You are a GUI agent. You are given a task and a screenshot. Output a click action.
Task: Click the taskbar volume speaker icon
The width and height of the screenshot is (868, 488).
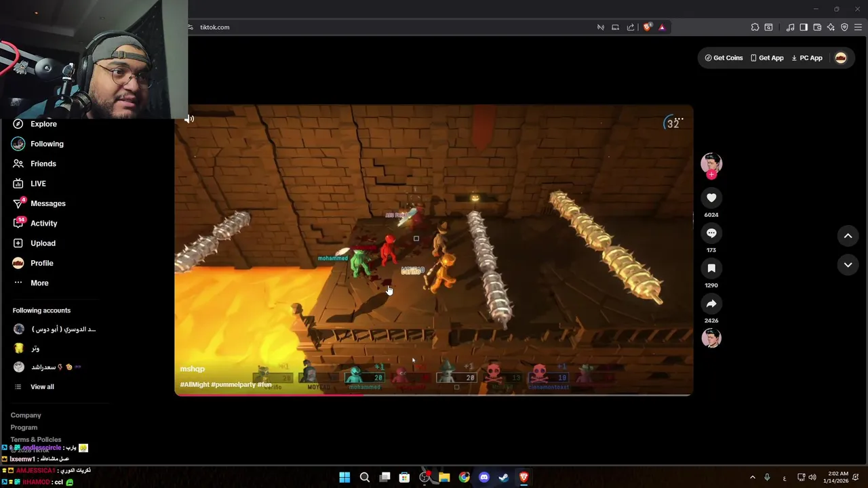[812, 477]
